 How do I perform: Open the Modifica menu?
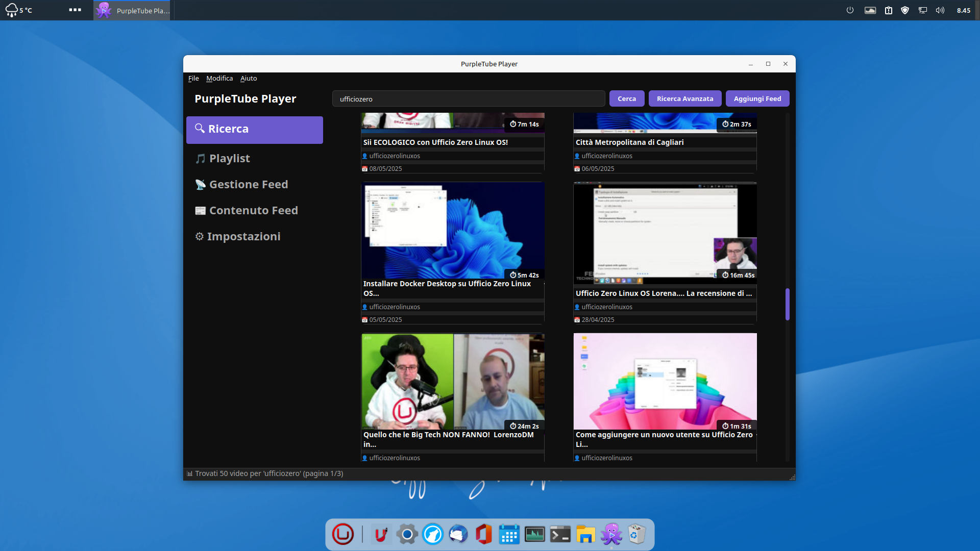(219, 79)
